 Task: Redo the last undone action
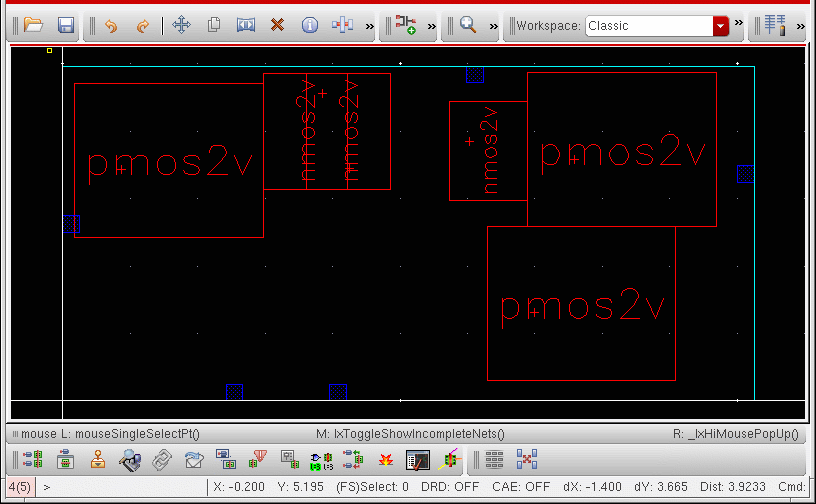tap(142, 25)
